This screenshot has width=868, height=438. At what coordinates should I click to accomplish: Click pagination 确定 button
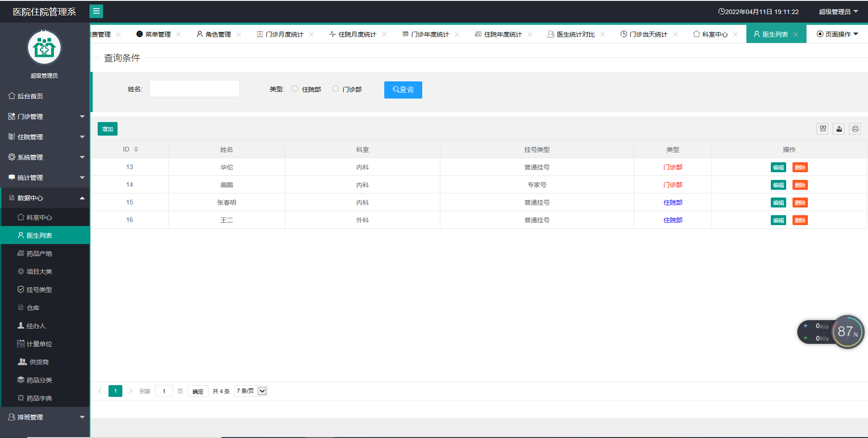198,391
